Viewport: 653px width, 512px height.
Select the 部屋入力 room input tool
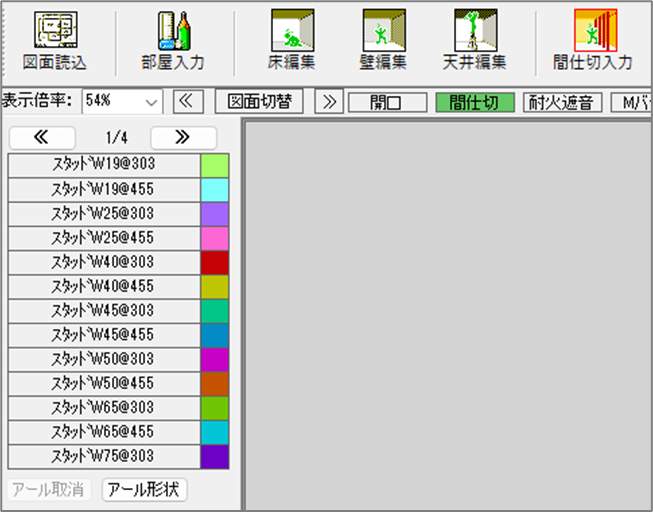coord(173,40)
